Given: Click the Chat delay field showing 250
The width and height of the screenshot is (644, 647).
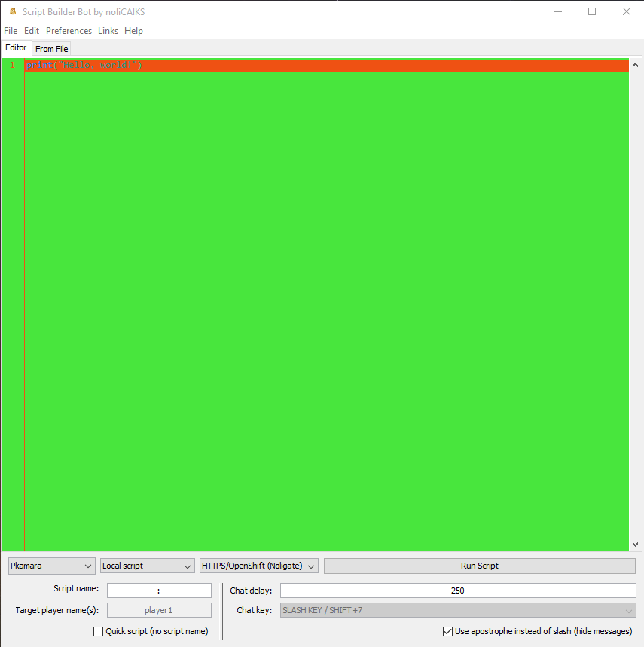Looking at the screenshot, I should 458,591.
